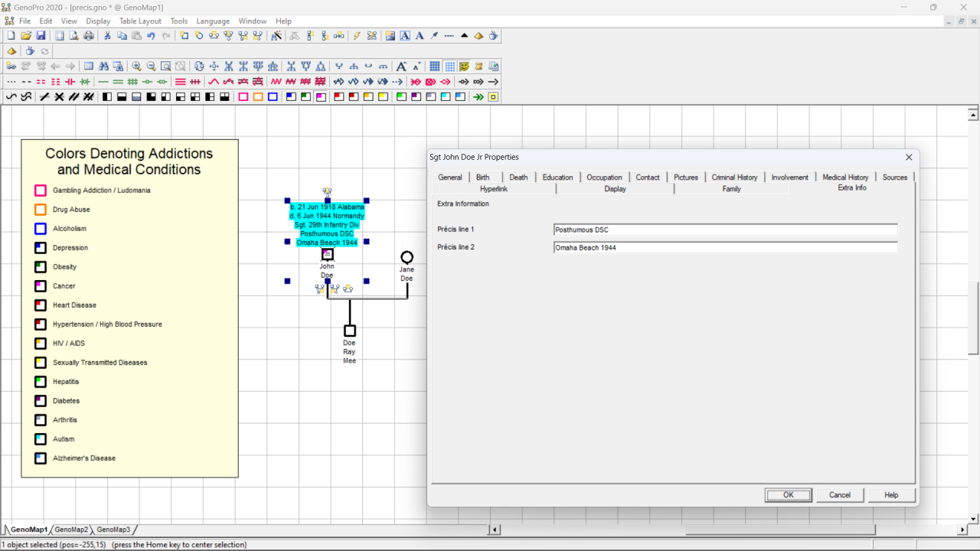Open the File menu
The width and height of the screenshot is (980, 551).
pyautogui.click(x=24, y=21)
